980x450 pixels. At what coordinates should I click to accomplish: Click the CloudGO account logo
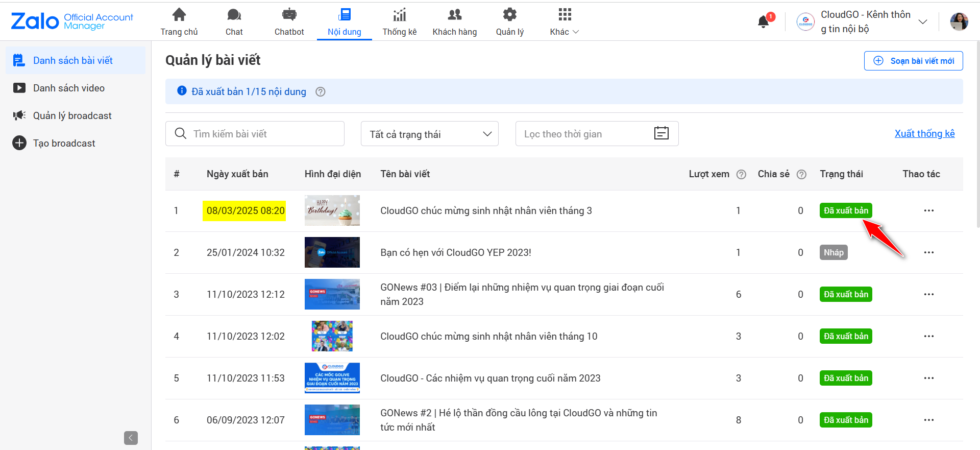[x=805, y=21]
